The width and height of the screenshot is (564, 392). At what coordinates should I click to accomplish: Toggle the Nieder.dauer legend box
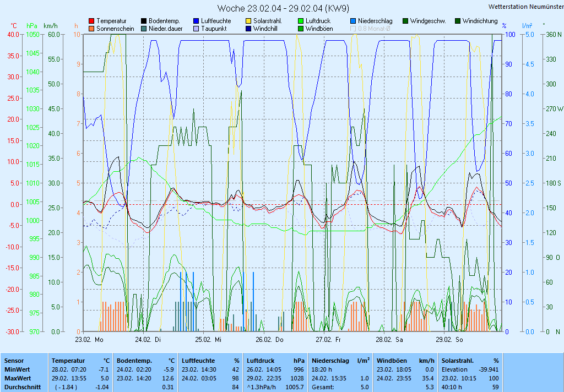[144, 29]
